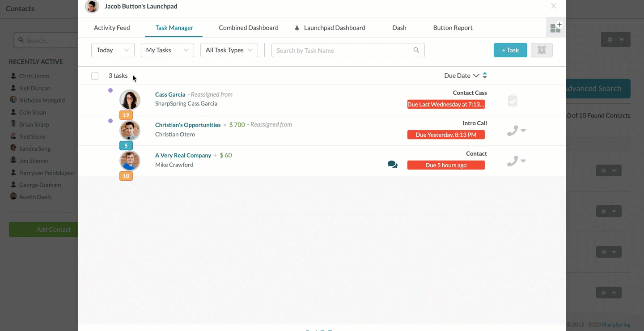Select Neil Duncan in Recently Active
644x331 pixels.
(35, 88)
